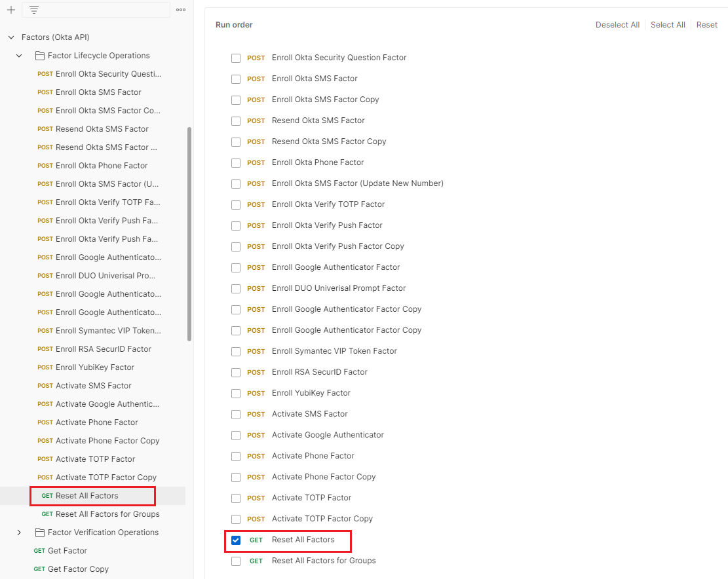Click the GET badge beside Reset All Factors in run order
This screenshot has width=728, height=579.
coord(256,540)
